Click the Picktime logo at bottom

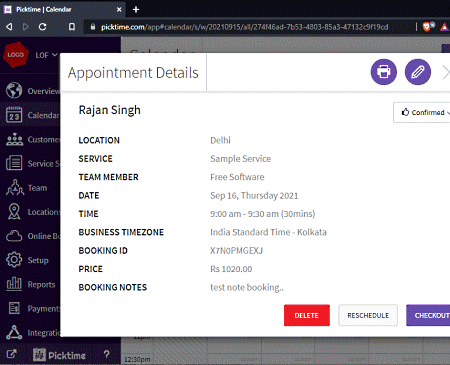pyautogui.click(x=59, y=355)
